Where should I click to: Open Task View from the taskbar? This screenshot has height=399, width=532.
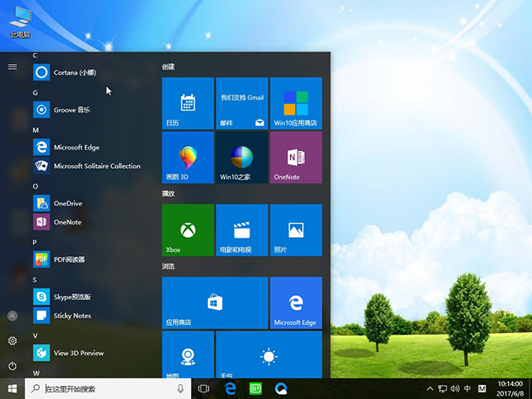pyautogui.click(x=204, y=388)
